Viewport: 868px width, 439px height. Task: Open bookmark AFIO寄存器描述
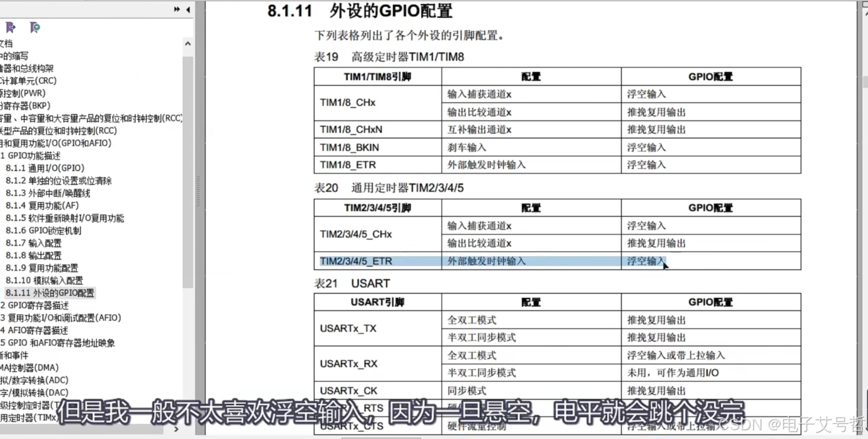34,331
